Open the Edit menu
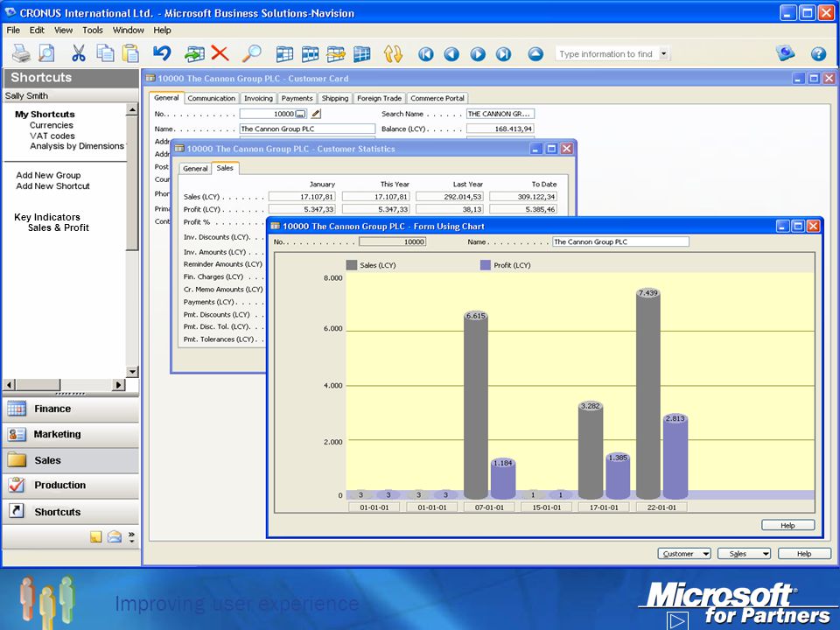Screen dimensions: 840x630 coord(37,30)
